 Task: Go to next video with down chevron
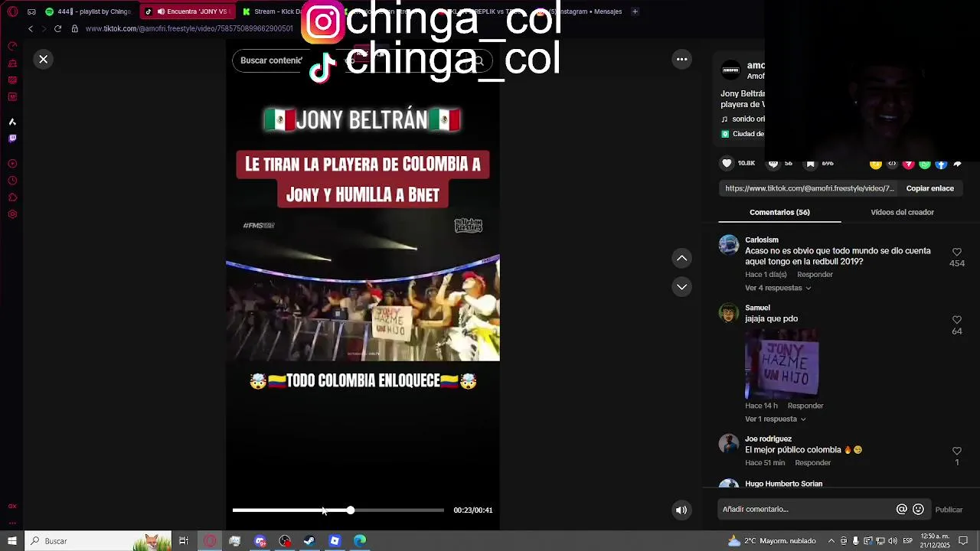point(681,287)
